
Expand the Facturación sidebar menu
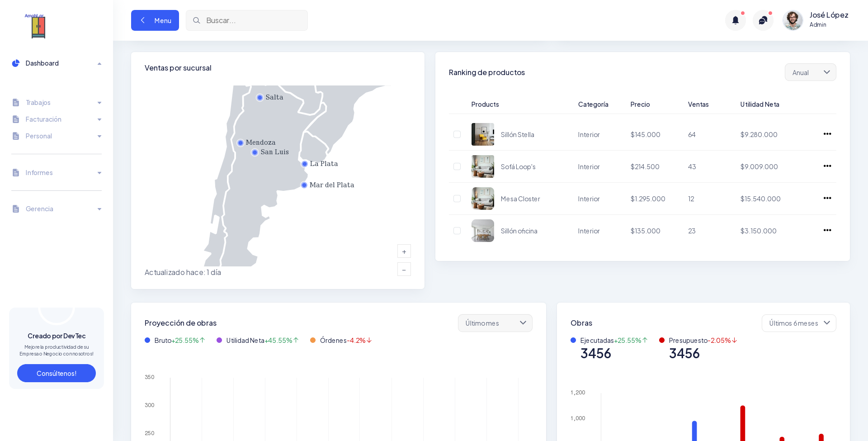click(57, 119)
